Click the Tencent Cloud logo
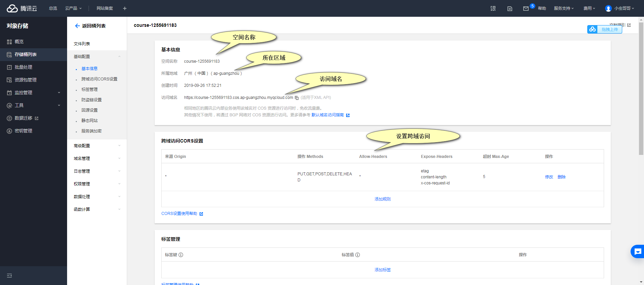Screen dimensions: 644x285 pyautogui.click(x=22, y=8)
